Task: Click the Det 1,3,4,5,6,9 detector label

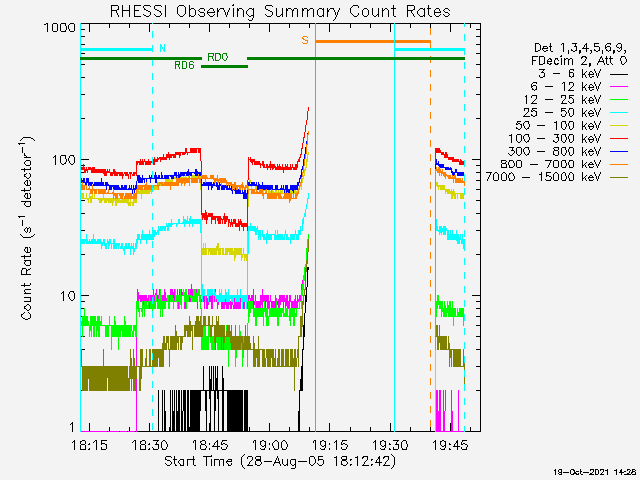Action: point(580,49)
